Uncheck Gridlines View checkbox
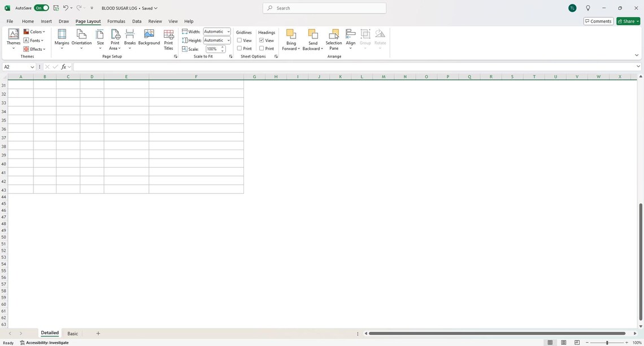 [x=241, y=40]
